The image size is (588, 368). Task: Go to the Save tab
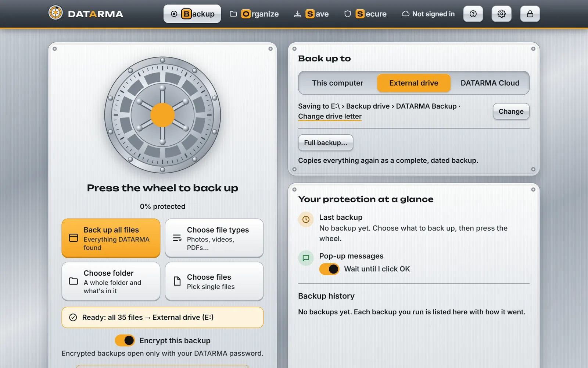pyautogui.click(x=311, y=14)
